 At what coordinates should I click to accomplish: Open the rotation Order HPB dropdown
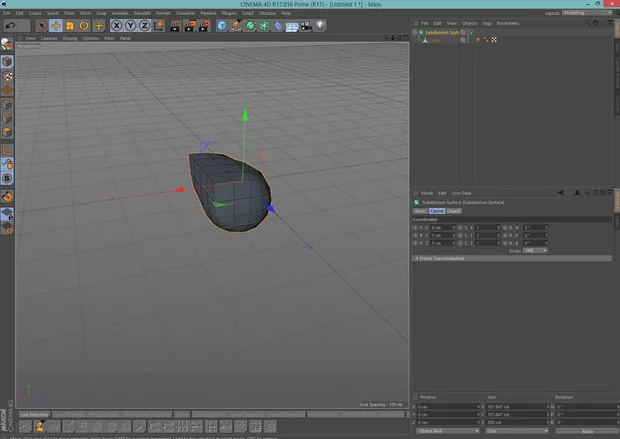[535, 250]
